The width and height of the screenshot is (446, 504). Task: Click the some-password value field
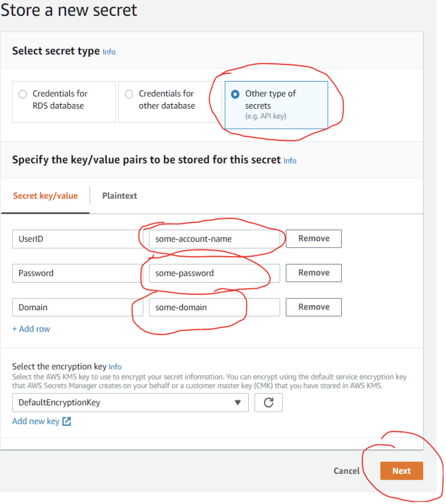pyautogui.click(x=215, y=273)
